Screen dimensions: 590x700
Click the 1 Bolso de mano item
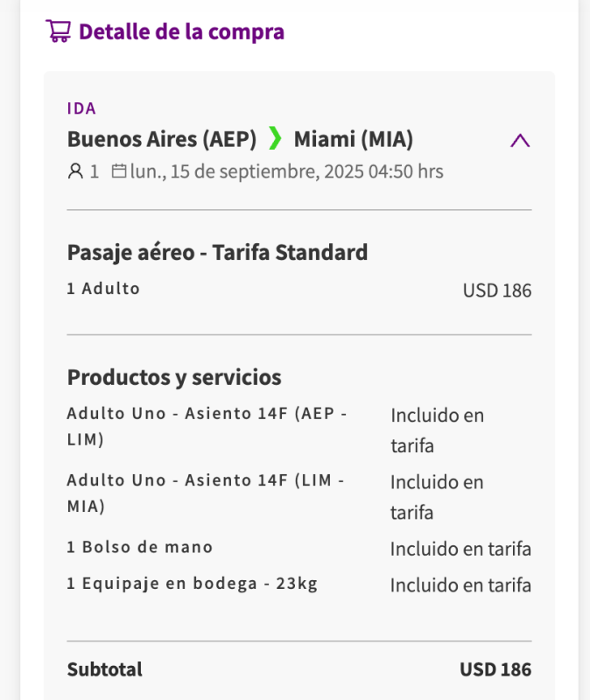pos(139,547)
